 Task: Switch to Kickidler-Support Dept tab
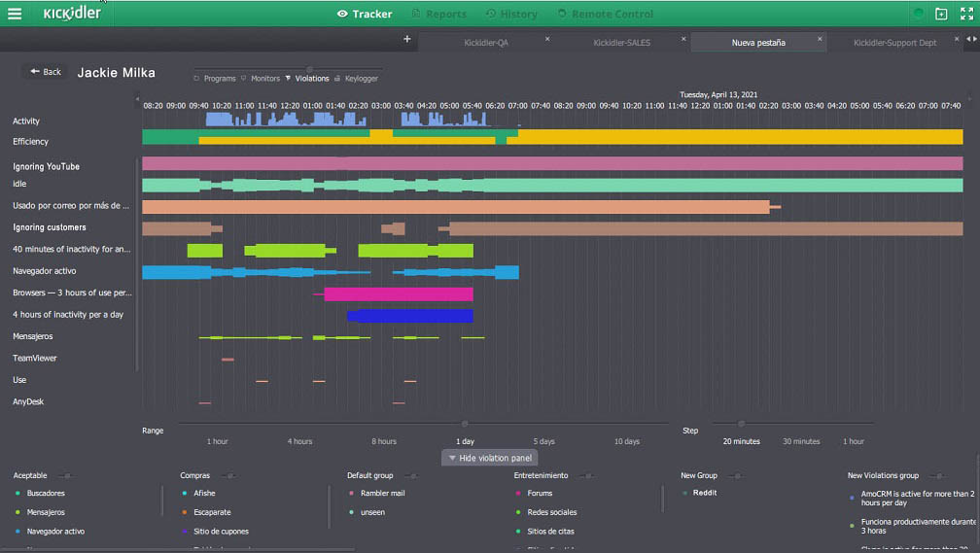895,43
